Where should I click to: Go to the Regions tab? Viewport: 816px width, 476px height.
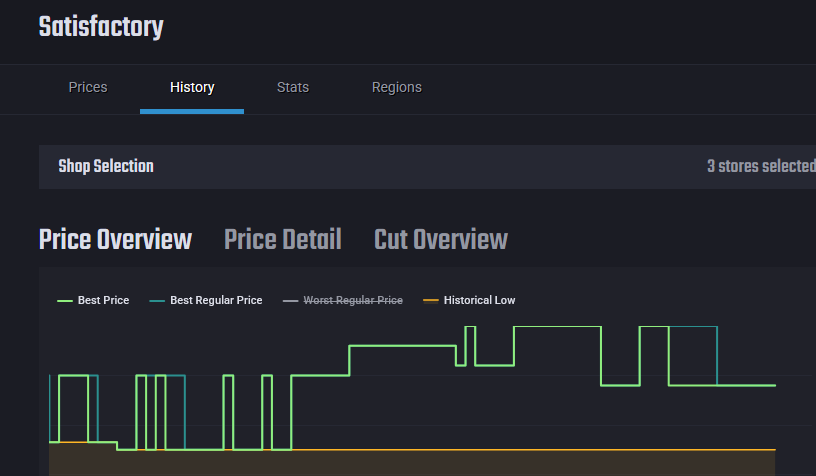point(397,87)
